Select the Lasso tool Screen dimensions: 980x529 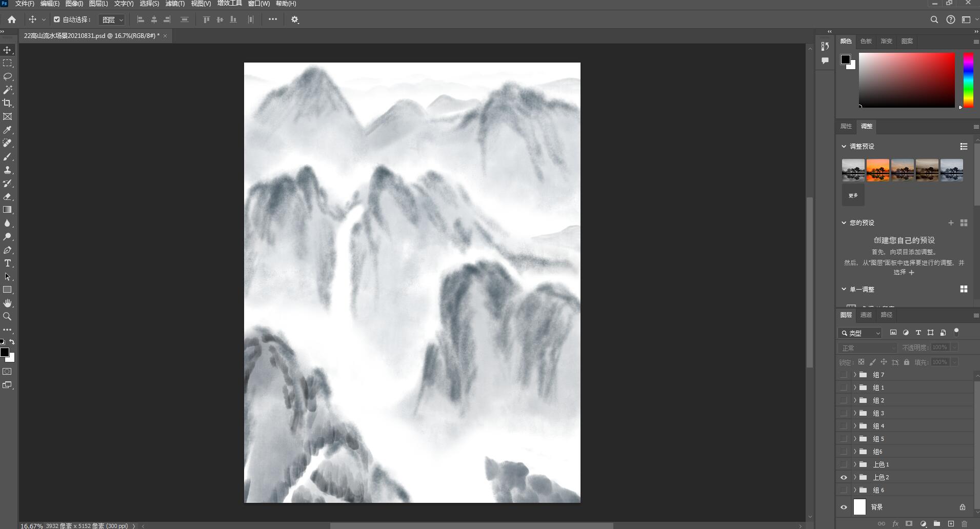7,76
